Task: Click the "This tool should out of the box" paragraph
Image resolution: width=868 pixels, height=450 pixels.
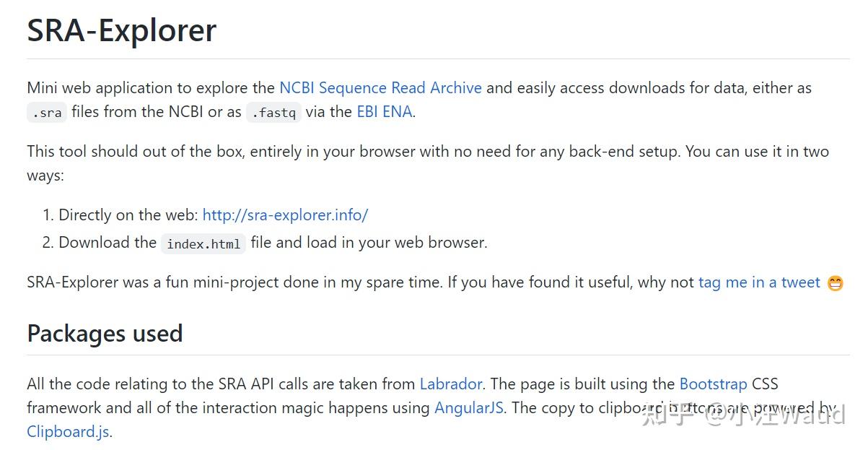Action: (x=289, y=152)
